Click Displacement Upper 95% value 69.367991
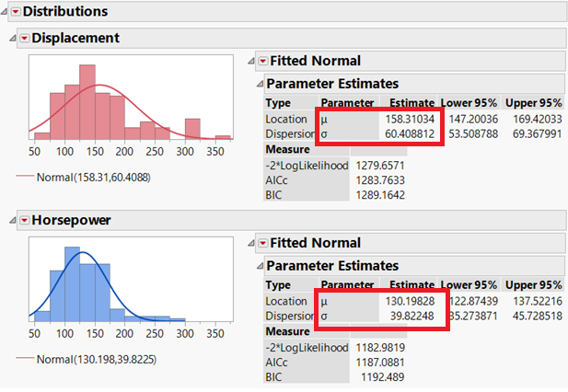The width and height of the screenshot is (568, 392). point(538,134)
